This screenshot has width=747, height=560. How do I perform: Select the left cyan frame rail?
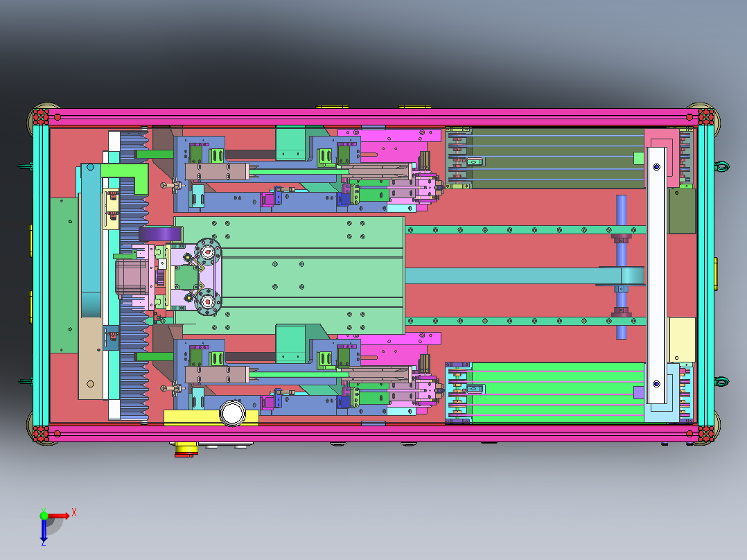coord(41,275)
